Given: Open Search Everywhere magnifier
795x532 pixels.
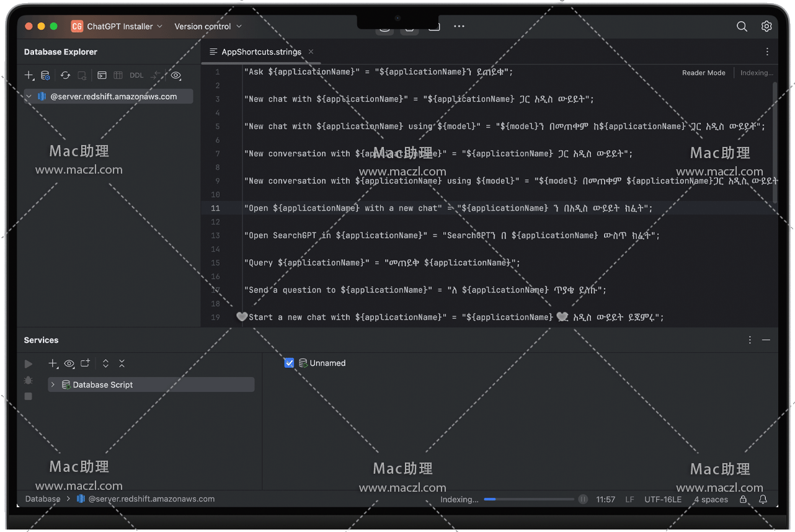Looking at the screenshot, I should tap(742, 27).
